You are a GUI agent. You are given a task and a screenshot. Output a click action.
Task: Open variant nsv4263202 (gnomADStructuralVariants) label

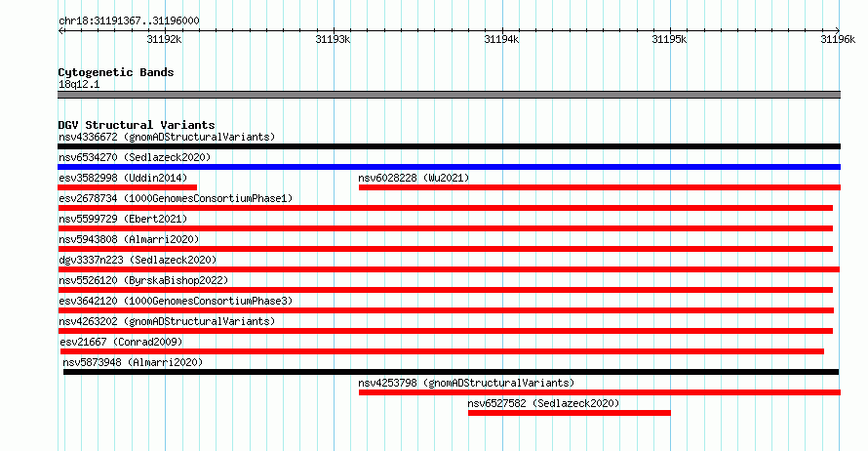click(167, 321)
